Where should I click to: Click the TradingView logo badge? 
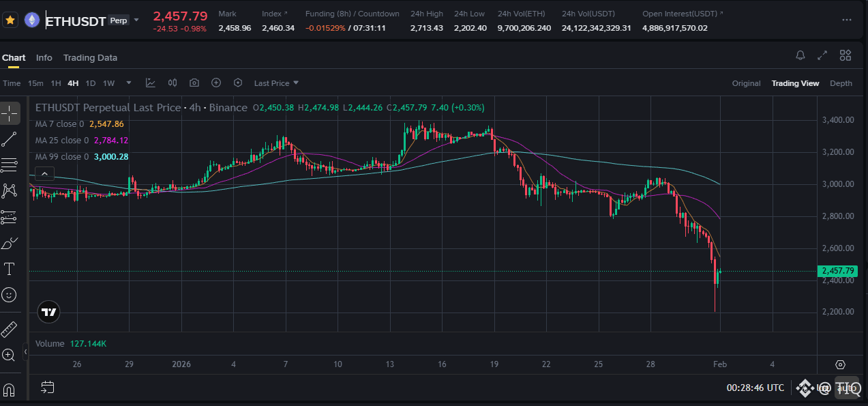pos(49,313)
